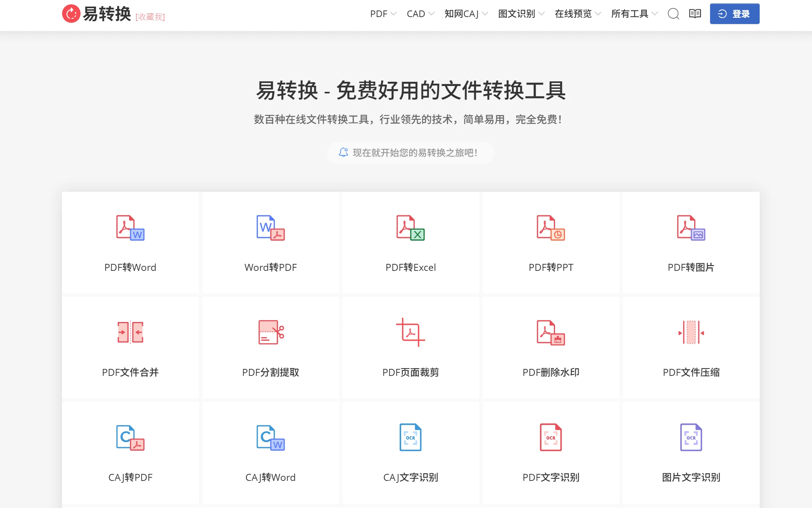Open the PDF转Excel tool icon
Image resolution: width=812 pixels, height=508 pixels.
pos(410,228)
